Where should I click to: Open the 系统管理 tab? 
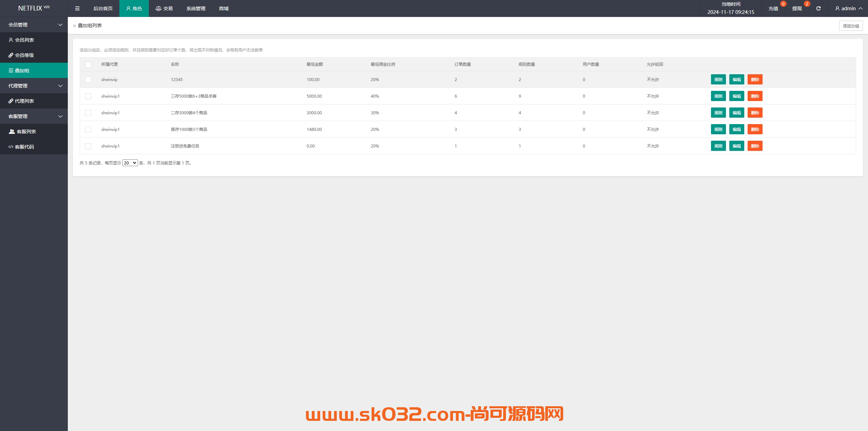[x=196, y=8]
